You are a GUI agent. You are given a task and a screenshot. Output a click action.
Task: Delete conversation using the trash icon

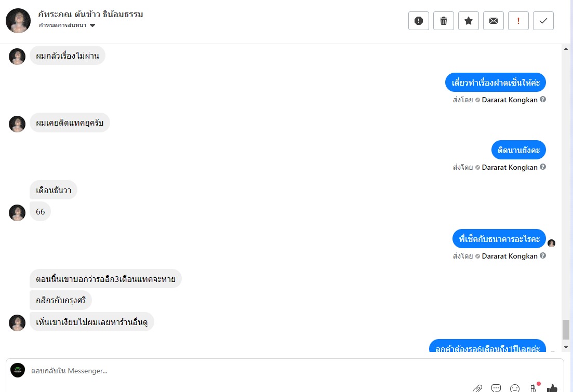click(x=443, y=21)
